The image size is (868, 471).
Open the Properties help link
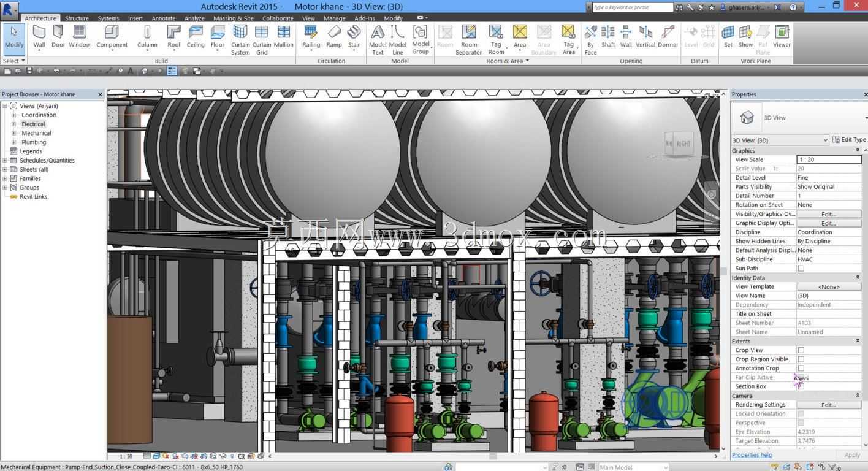[752, 455]
